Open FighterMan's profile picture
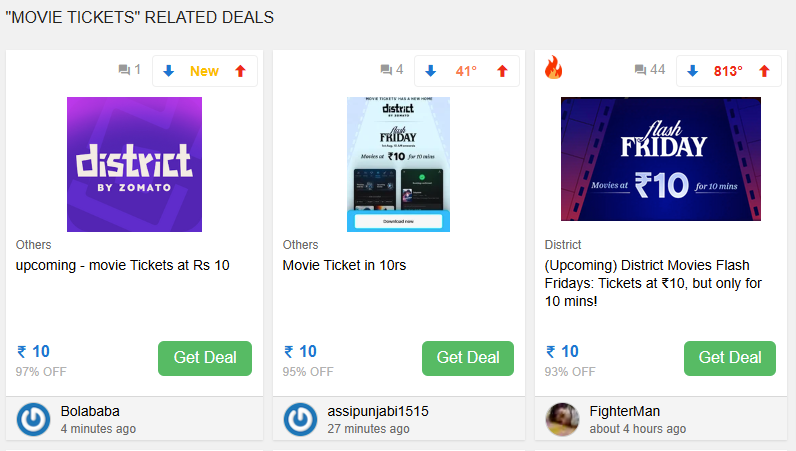The width and height of the screenshot is (796, 451). pyautogui.click(x=562, y=419)
